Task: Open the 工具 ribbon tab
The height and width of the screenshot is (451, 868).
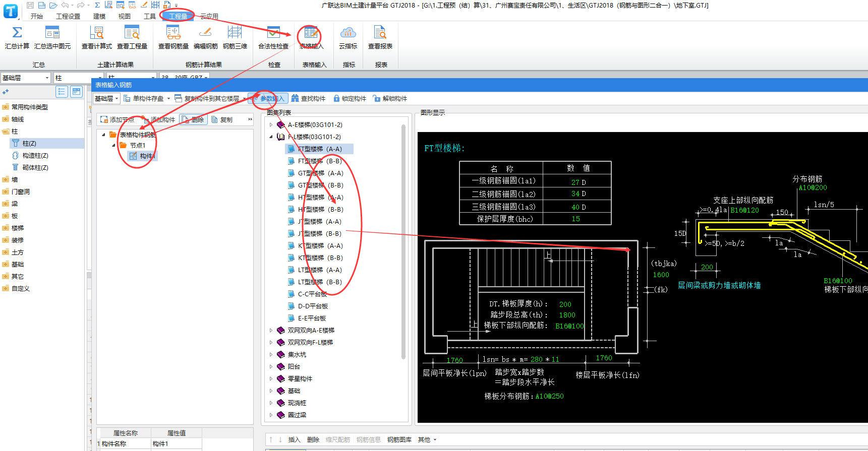Action: [x=150, y=16]
